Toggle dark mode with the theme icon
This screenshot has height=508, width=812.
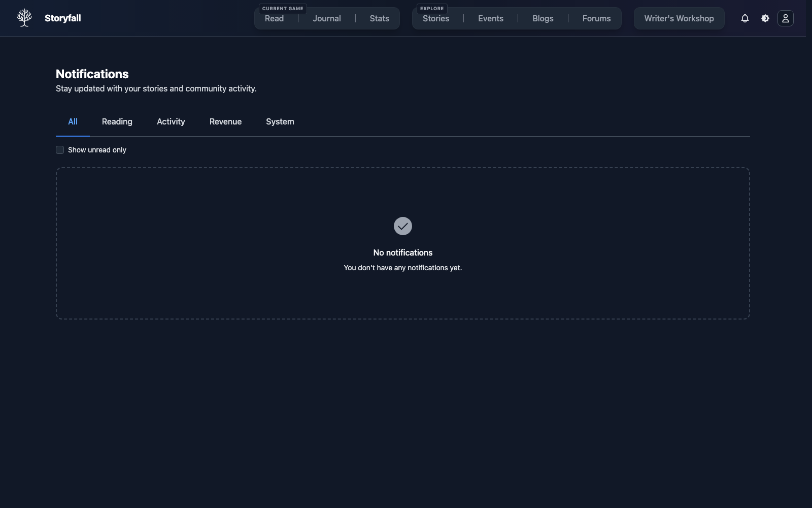(x=765, y=18)
